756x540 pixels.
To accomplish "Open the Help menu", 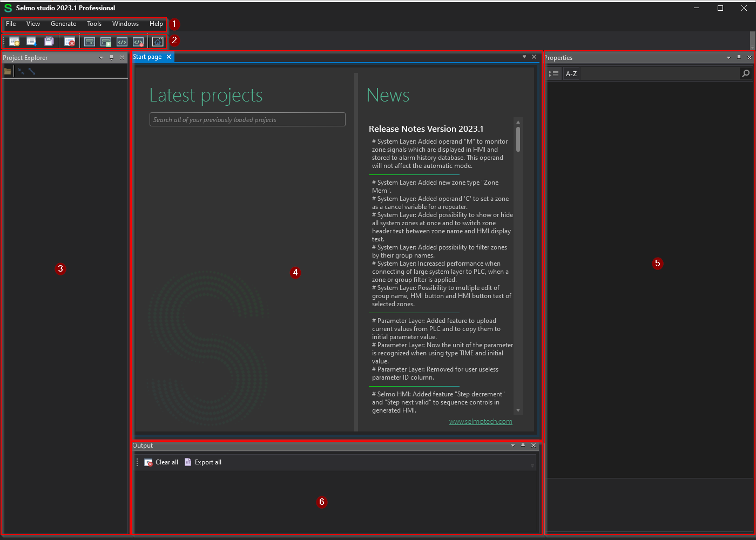I will 156,24.
